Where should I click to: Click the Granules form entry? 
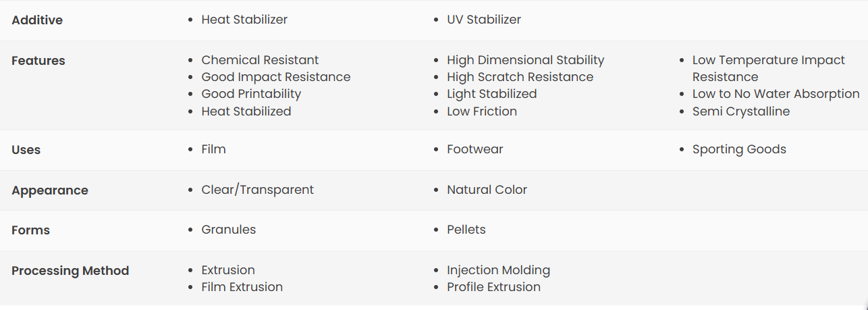229,230
